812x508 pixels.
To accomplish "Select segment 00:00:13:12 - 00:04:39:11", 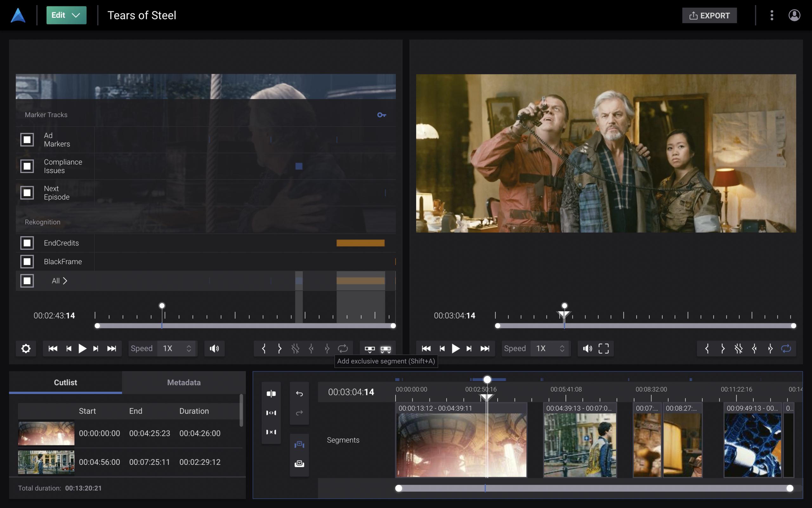I will click(461, 440).
